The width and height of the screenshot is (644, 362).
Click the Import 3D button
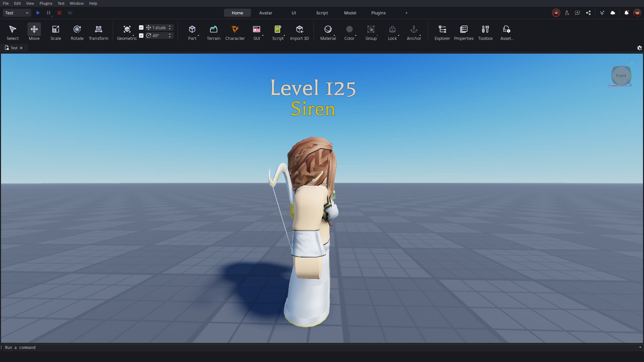[299, 33]
